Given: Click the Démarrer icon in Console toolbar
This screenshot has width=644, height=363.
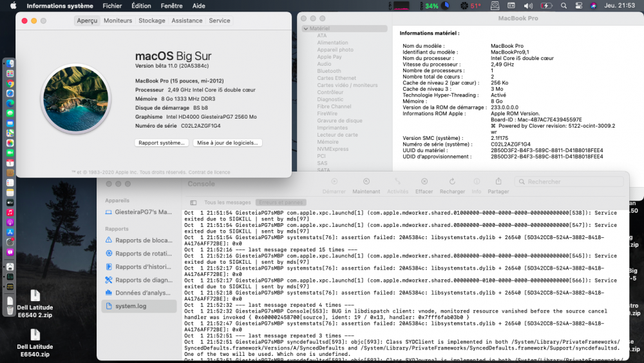Looking at the screenshot, I should point(334,181).
